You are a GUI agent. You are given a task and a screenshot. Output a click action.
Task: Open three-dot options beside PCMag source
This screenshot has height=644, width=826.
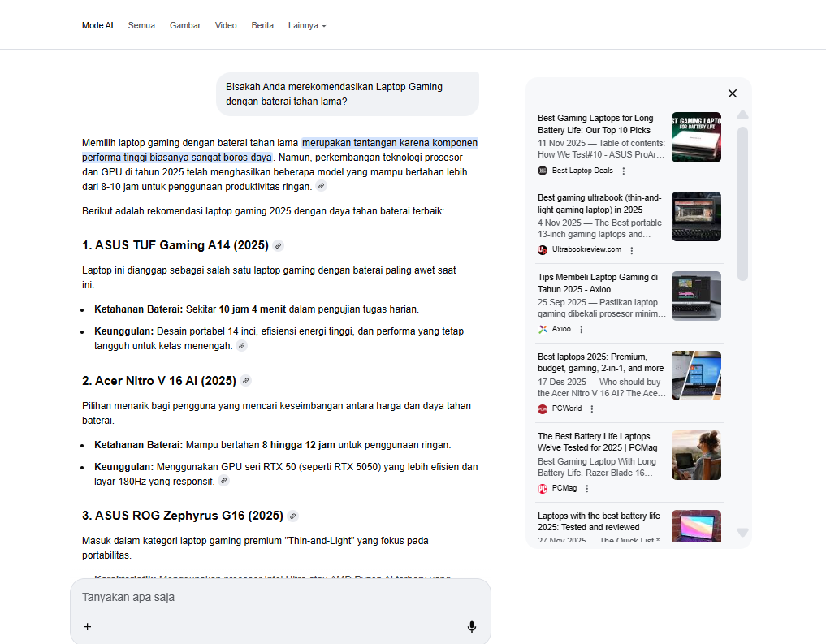click(x=587, y=489)
